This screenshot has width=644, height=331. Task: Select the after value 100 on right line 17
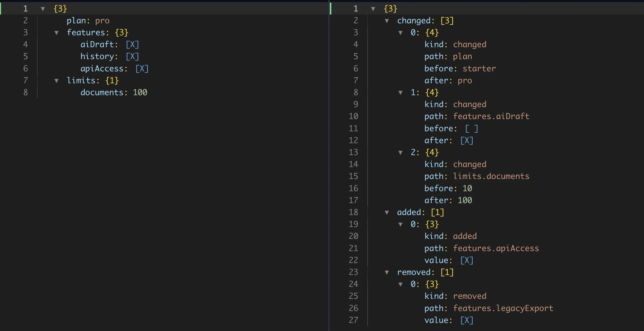click(465, 201)
